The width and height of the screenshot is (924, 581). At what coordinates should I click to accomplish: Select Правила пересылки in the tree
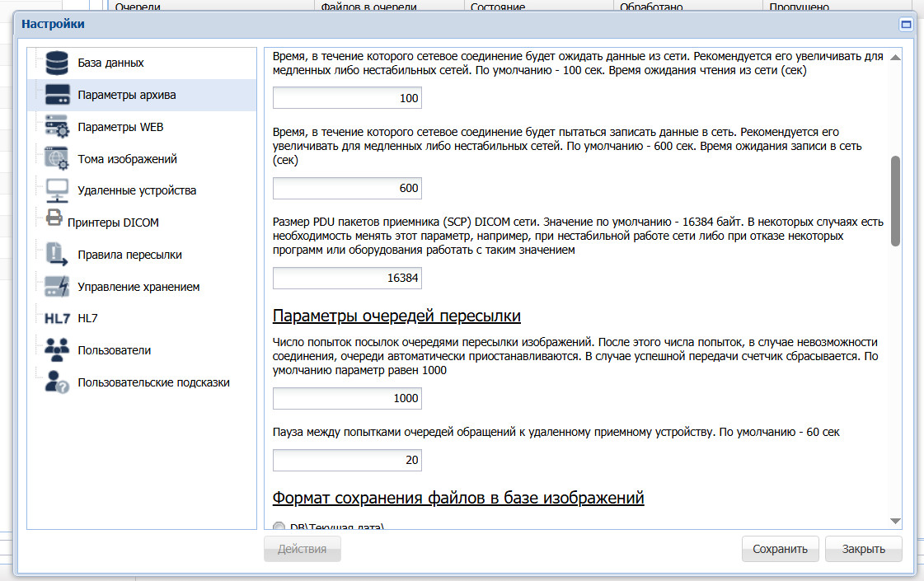pyautogui.click(x=129, y=255)
